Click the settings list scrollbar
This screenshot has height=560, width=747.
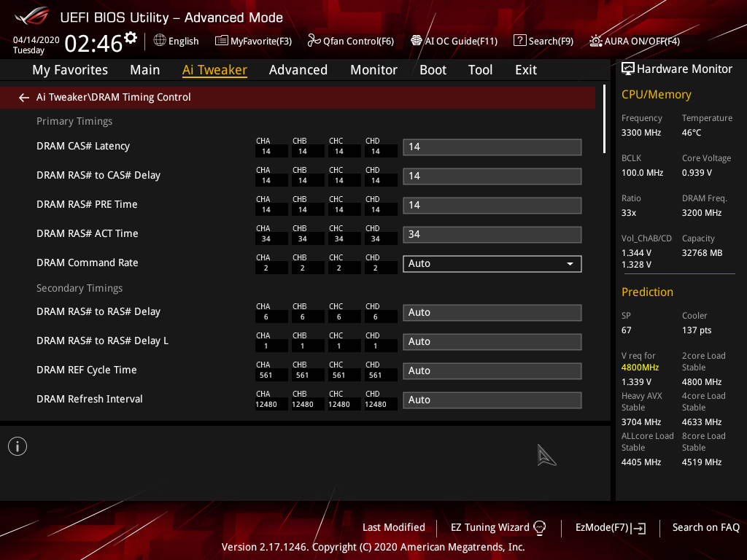coord(604,119)
